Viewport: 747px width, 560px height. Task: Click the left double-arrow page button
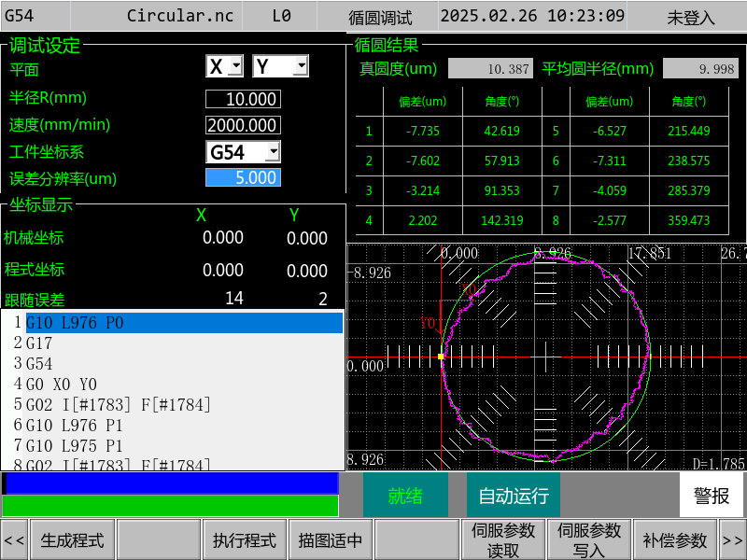pos(14,540)
